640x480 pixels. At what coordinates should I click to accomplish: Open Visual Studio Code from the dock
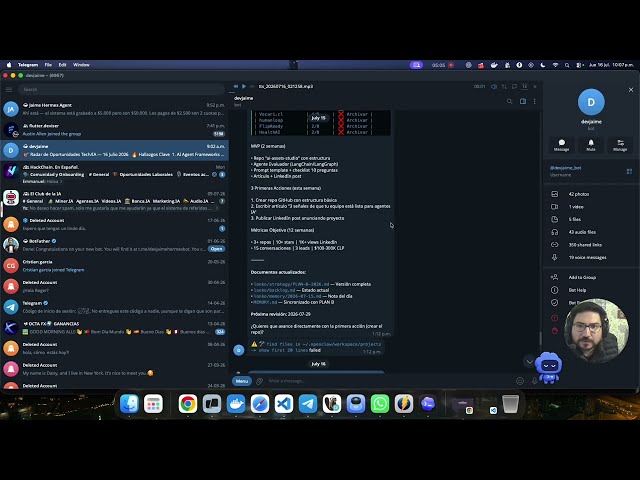[284, 404]
